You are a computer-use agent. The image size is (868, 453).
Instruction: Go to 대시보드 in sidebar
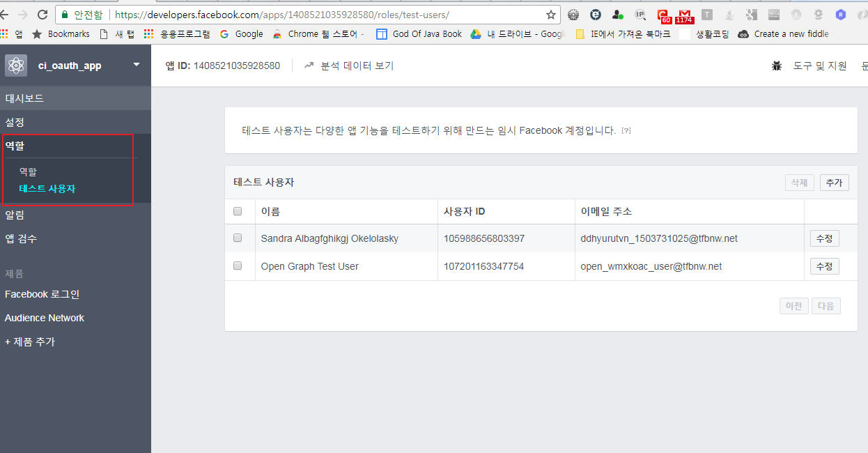75,98
